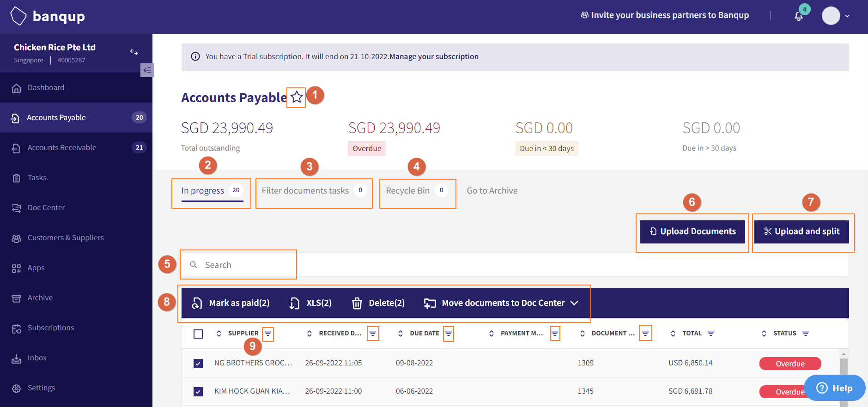Open the user avatar dropdown
868x407 pixels.
point(836,16)
